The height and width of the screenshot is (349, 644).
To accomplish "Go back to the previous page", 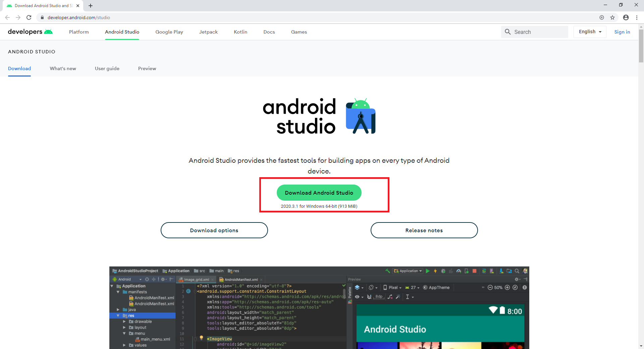I will 7,17.
